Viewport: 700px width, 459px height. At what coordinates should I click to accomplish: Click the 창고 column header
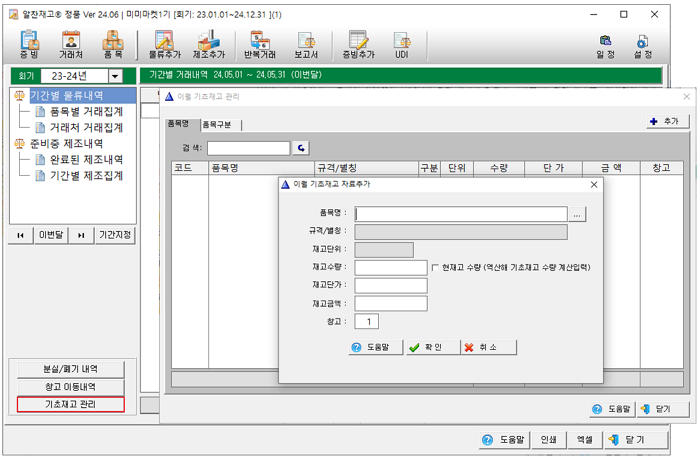pyautogui.click(x=661, y=168)
